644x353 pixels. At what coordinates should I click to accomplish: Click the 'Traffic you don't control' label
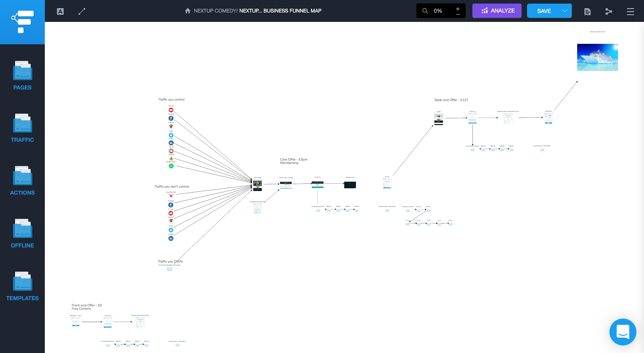tap(172, 187)
